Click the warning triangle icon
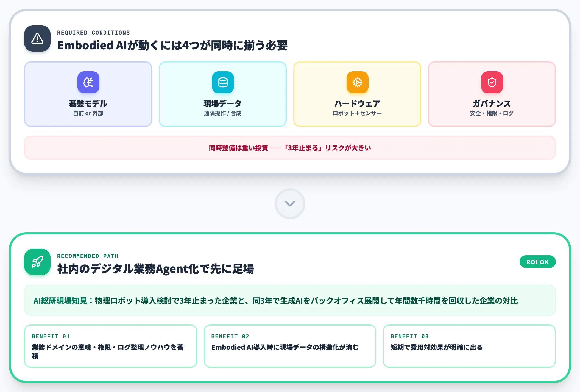The image size is (580, 392). (37, 38)
